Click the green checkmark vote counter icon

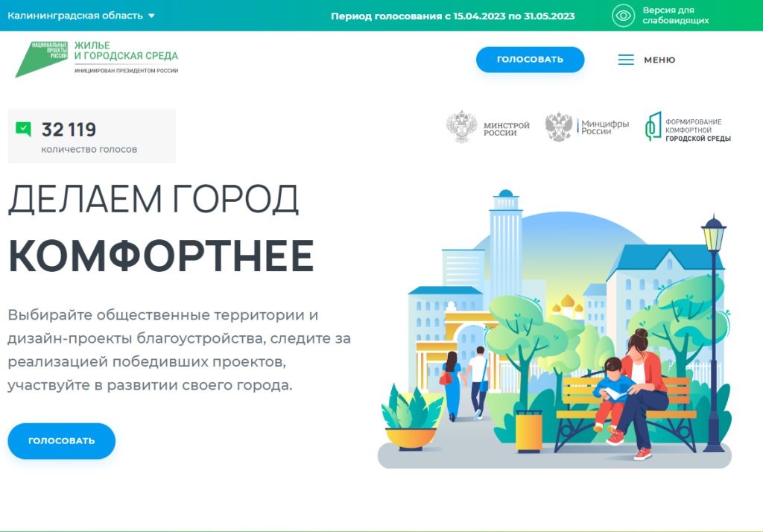[23, 130]
